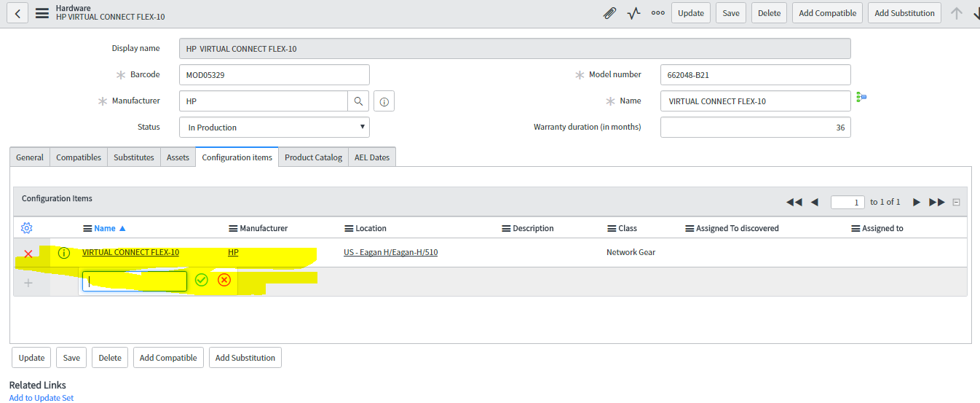
Task: Jump to last page of list
Action: [x=937, y=202]
